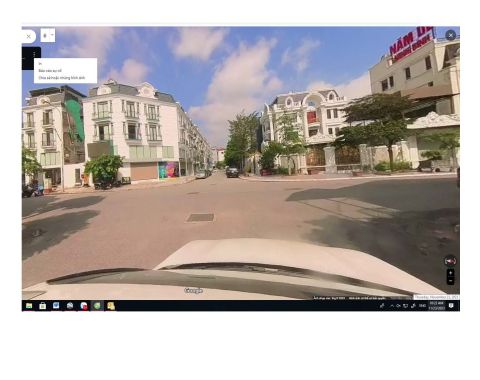Click the ENG input language indicator
Viewport: 480px width, 380px height.
422,306
